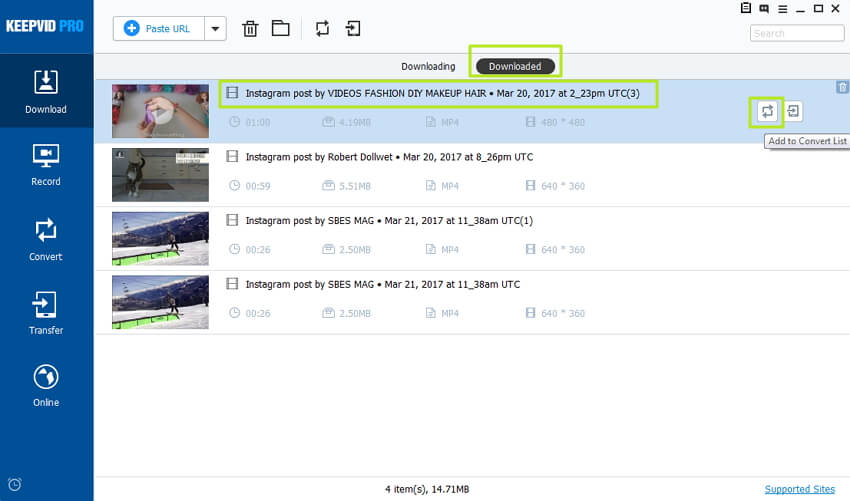Click the toolbar transfer to device icon
The height and width of the screenshot is (501, 850).
[x=353, y=28]
